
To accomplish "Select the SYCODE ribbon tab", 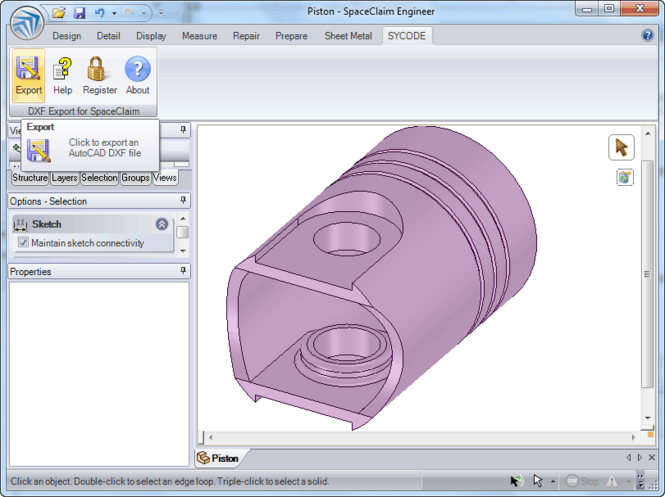I will [407, 36].
